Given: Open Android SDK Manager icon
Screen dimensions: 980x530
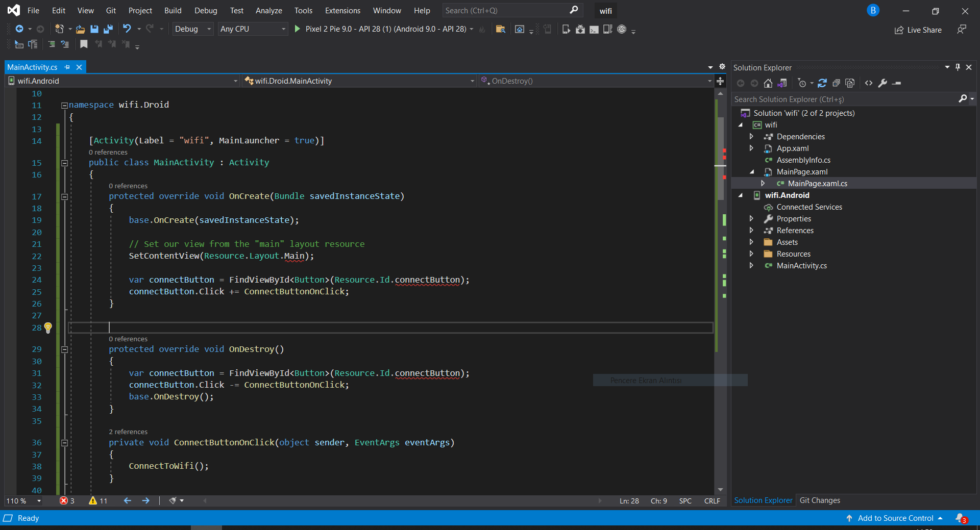Looking at the screenshot, I should tap(580, 29).
